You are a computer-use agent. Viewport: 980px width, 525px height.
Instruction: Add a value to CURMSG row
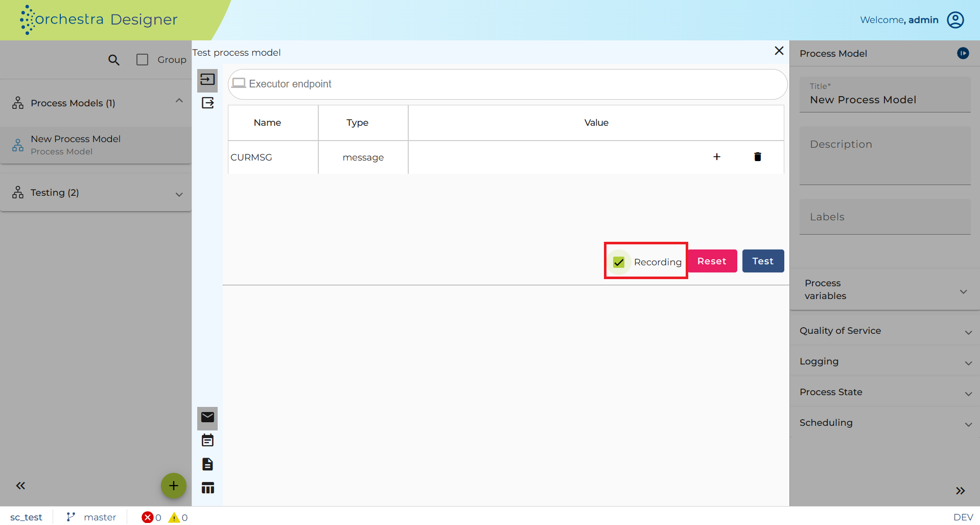click(x=717, y=157)
